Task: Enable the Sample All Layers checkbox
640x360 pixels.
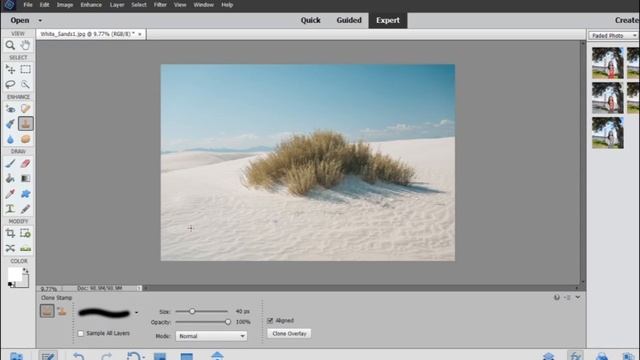Action: click(x=80, y=333)
